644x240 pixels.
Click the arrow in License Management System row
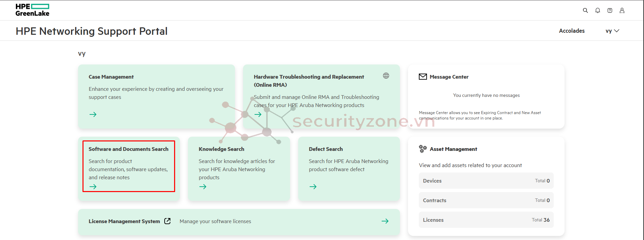click(385, 221)
